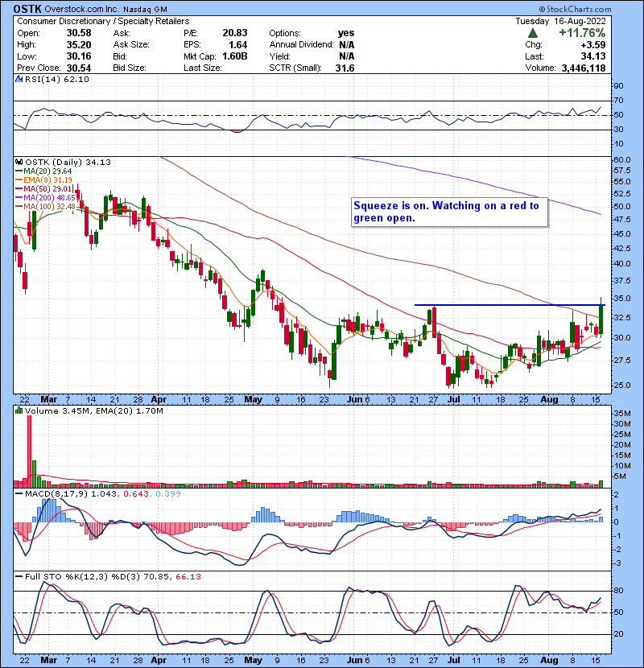This screenshot has width=644, height=668.
Task: Click the EPS value 1.64
Action: tap(237, 45)
